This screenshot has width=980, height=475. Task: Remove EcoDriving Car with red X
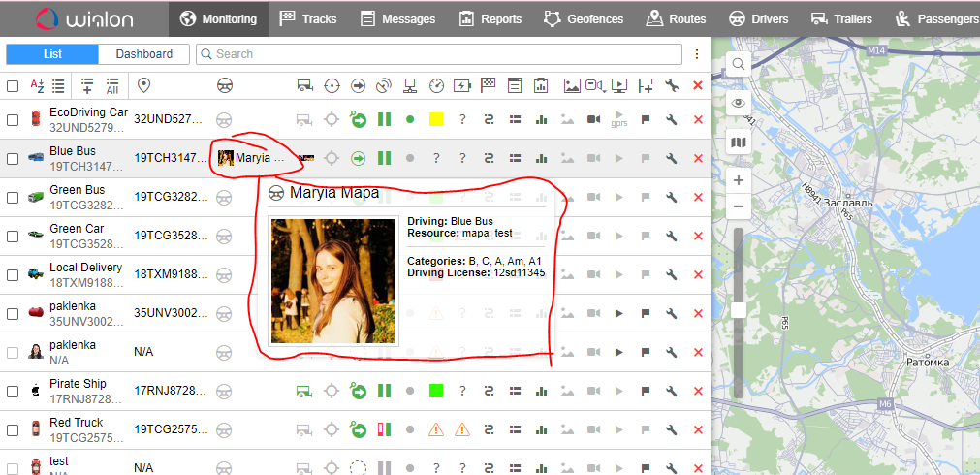(x=698, y=119)
